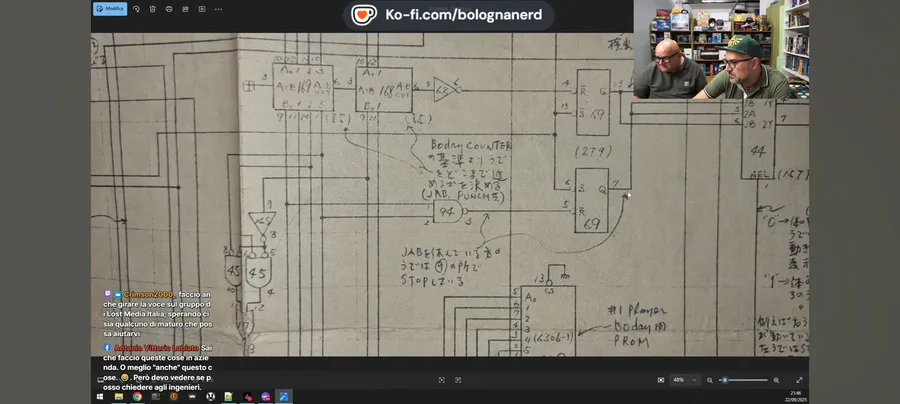This screenshot has height=404, width=900.
Task: Click the "Boday COUNTER" handwritten note
Action: coord(471,146)
